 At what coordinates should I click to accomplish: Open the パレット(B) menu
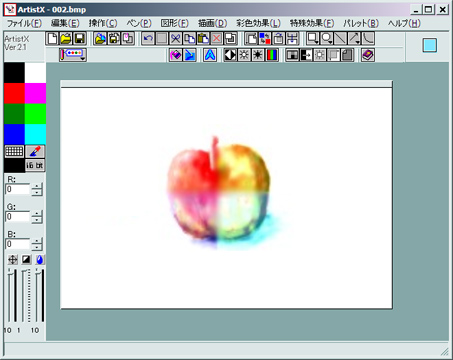tap(361, 23)
